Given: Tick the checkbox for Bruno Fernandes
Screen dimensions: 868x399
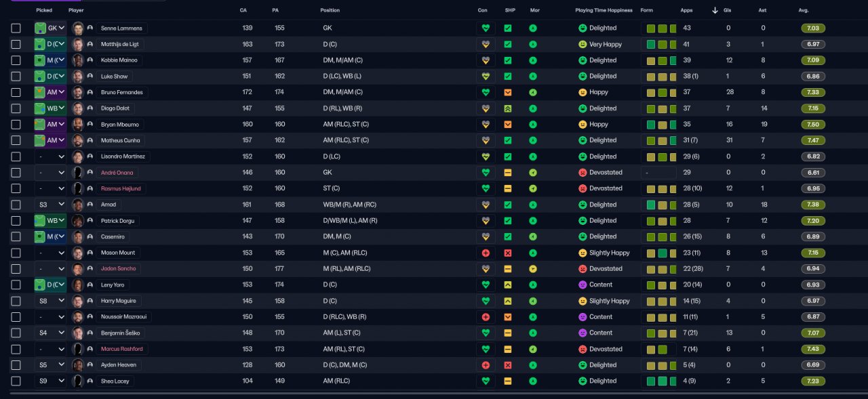Looking at the screenshot, I should (x=16, y=92).
